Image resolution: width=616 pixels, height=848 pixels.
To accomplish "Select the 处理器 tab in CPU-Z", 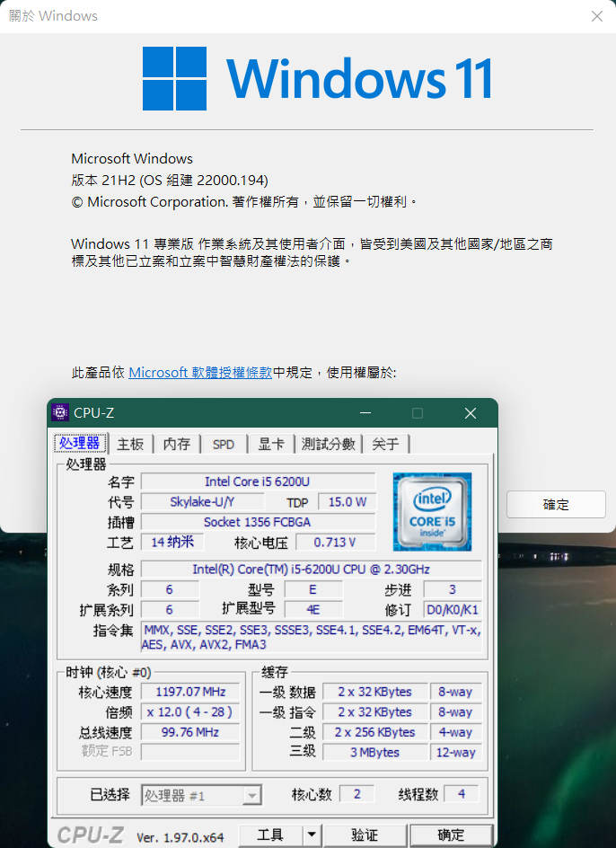I will 81,443.
